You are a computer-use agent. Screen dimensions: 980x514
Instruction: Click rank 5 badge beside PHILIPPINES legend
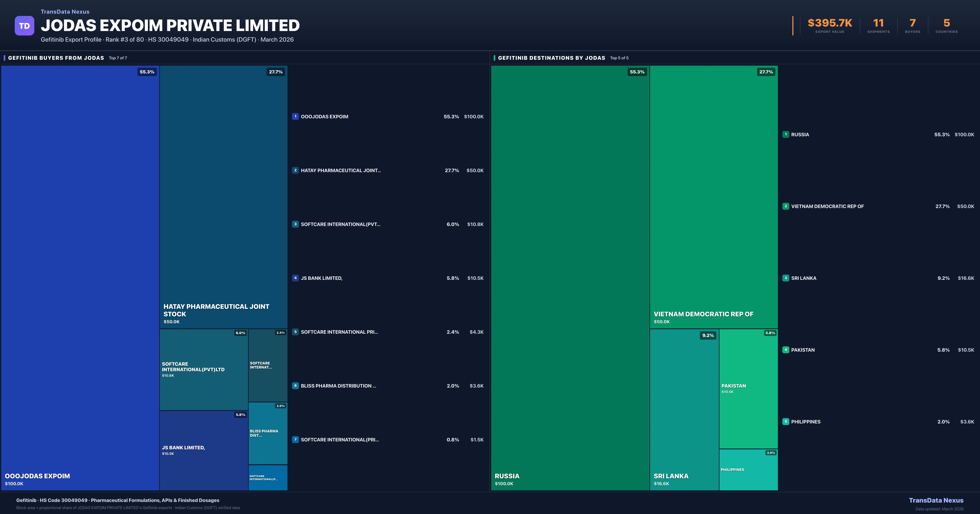coord(786,422)
